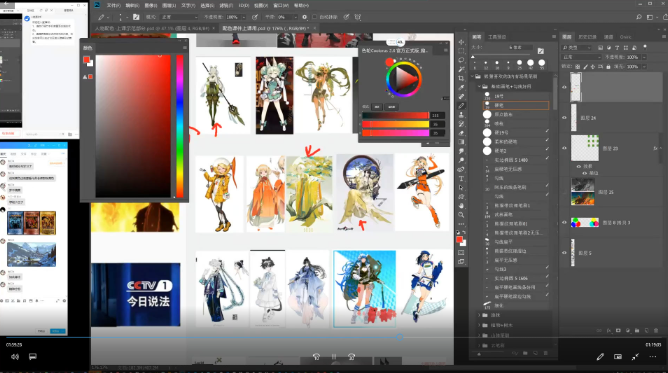Pause the video playback
This screenshot has width=668, height=373.
click(x=334, y=357)
